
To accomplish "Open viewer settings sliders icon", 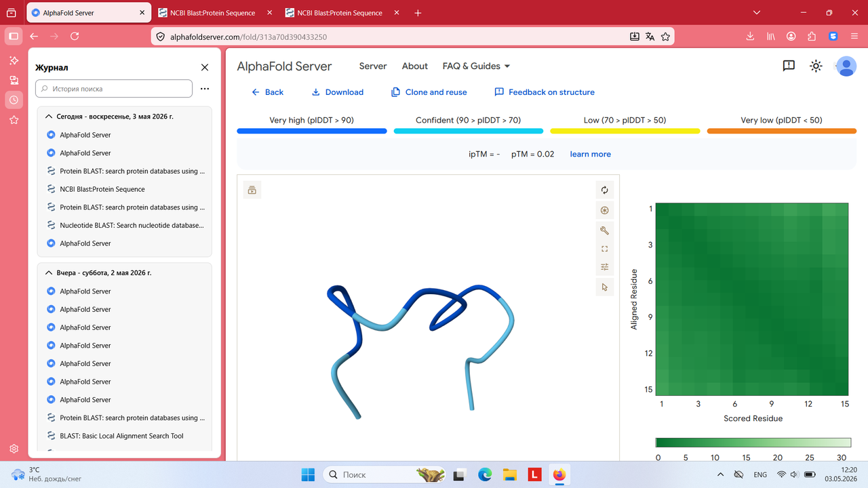I will [605, 267].
